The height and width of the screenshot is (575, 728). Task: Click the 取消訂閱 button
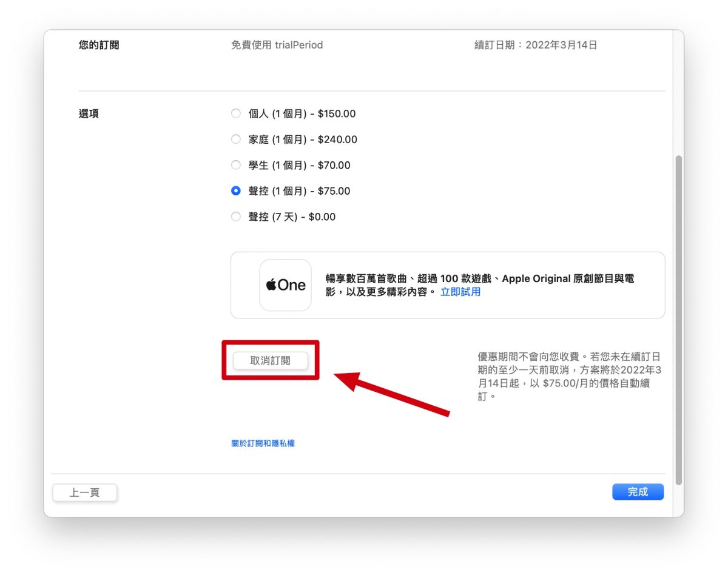pyautogui.click(x=271, y=360)
